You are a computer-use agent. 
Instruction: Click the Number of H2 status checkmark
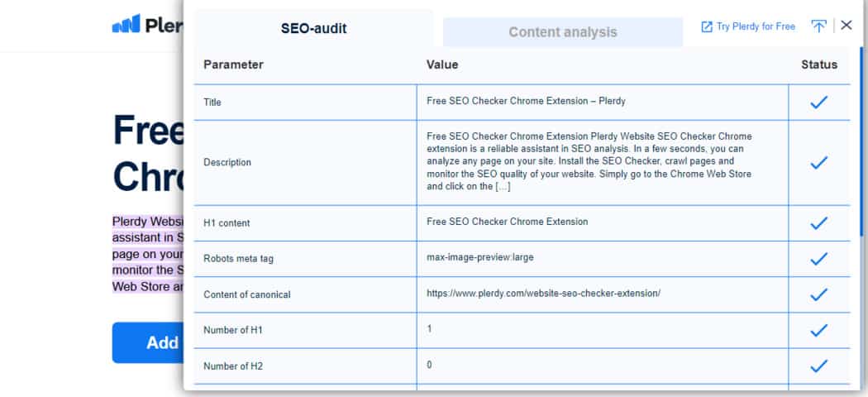click(818, 366)
